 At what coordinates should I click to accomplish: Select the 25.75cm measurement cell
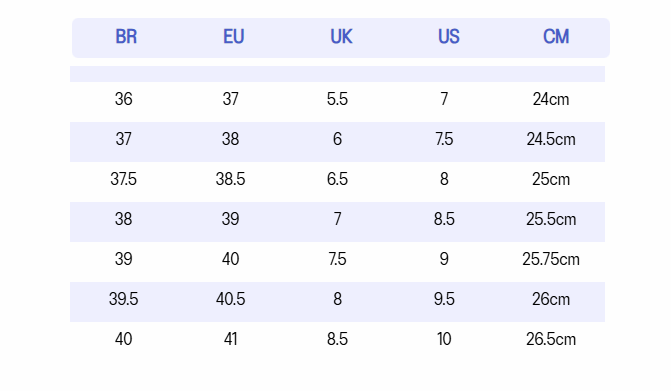click(x=551, y=259)
